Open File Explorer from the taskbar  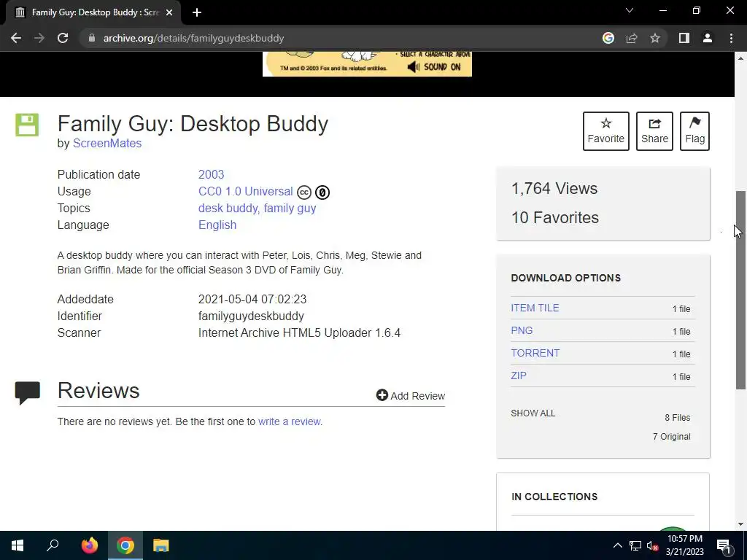[x=161, y=545]
